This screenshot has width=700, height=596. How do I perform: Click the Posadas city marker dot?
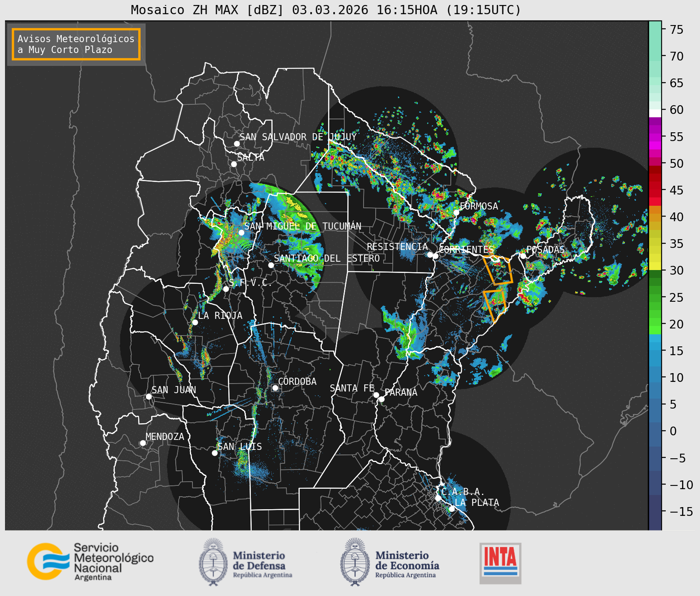[x=523, y=256]
